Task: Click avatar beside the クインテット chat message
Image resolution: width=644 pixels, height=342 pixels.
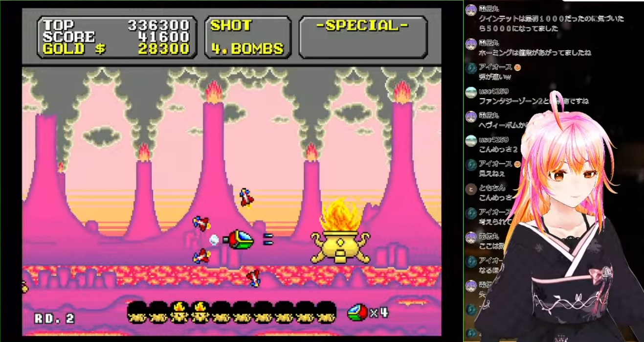Action: point(471,11)
